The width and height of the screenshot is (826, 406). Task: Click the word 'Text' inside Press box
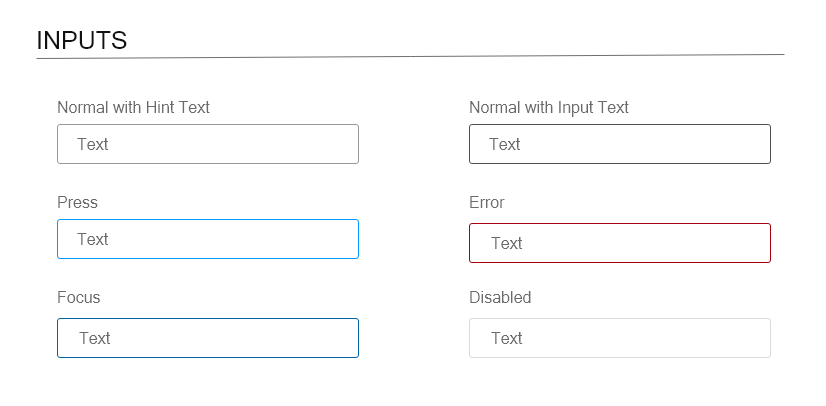pyautogui.click(x=93, y=239)
